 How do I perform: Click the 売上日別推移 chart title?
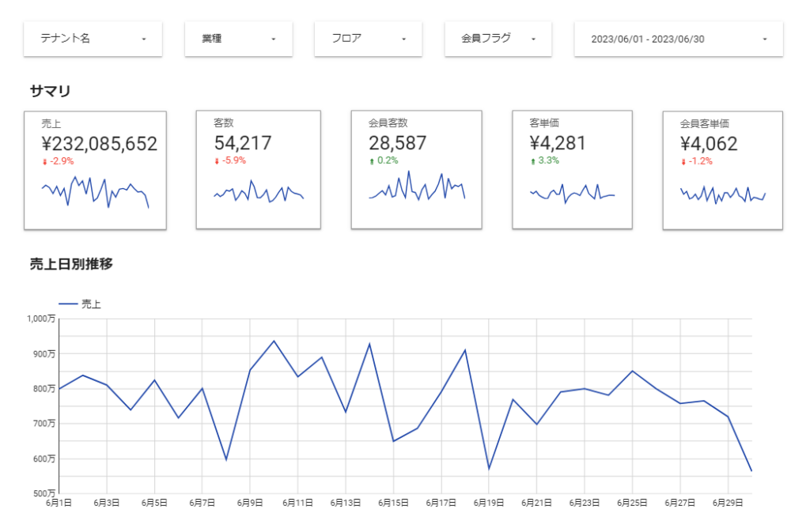point(71,264)
